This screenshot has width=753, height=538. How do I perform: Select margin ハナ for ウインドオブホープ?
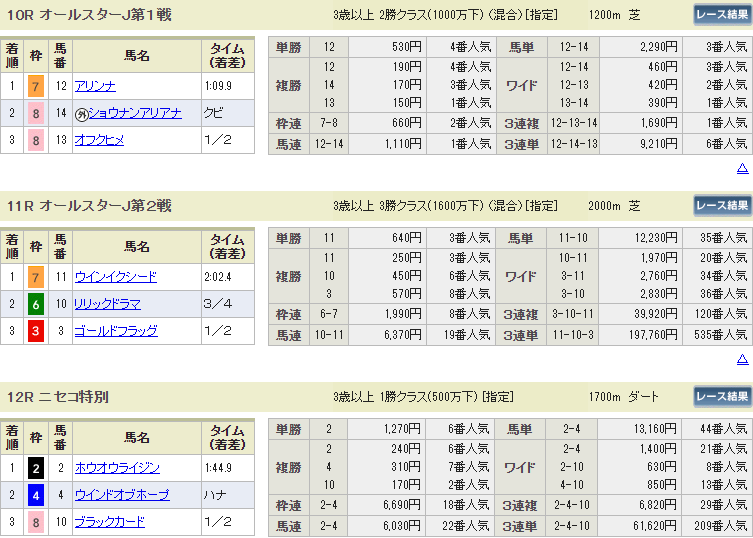click(x=215, y=494)
